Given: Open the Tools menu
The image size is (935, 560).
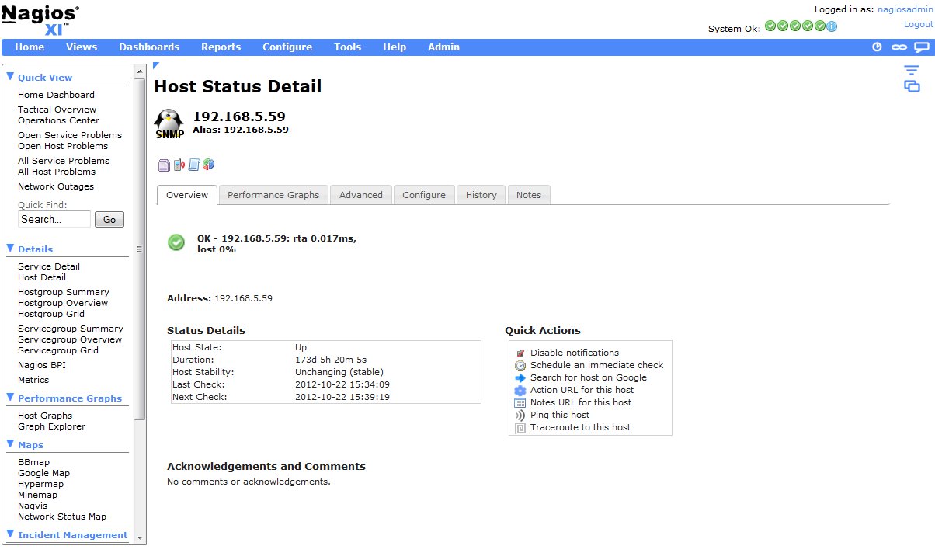Looking at the screenshot, I should tap(348, 47).
